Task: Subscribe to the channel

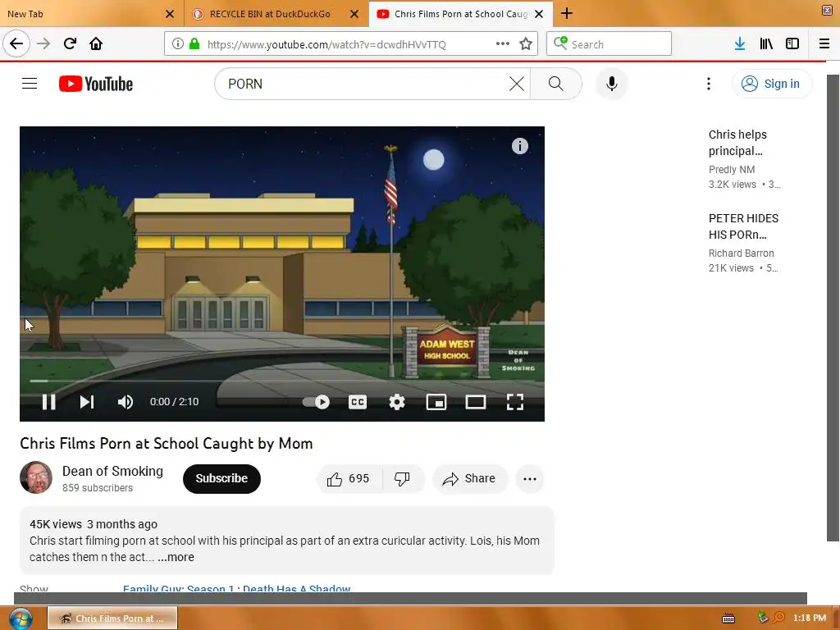Action: tap(221, 478)
